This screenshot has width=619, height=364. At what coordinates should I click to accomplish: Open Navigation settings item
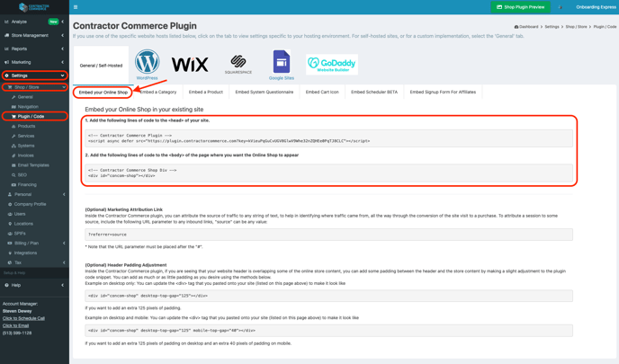(28, 106)
